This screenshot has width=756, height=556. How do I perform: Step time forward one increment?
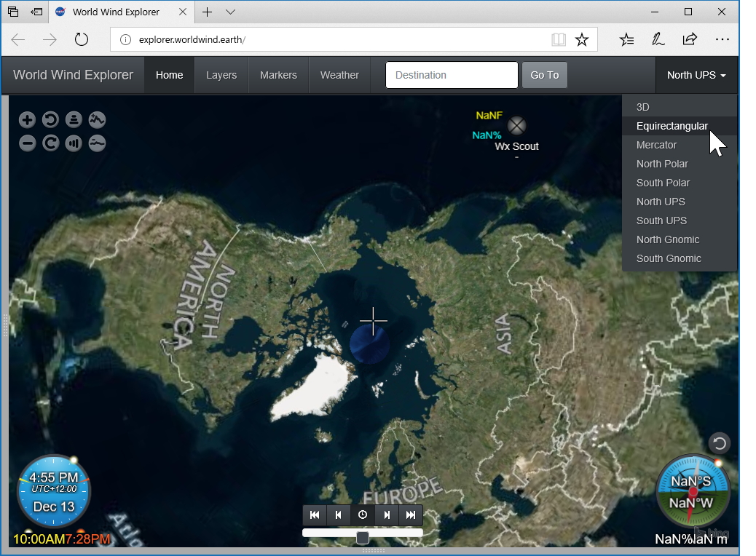[387, 515]
